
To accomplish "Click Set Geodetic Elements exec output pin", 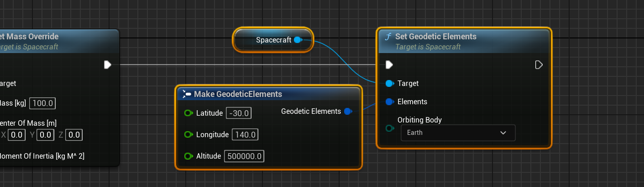I will click(x=539, y=65).
